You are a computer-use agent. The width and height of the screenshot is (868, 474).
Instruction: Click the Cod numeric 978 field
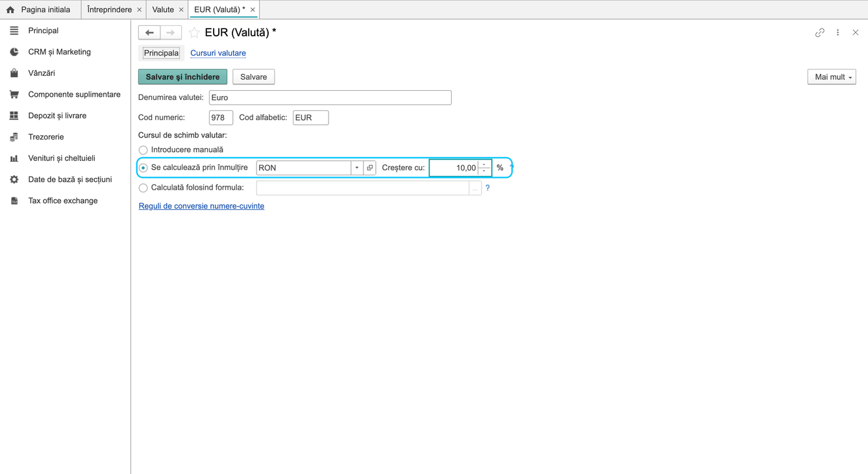[221, 118]
